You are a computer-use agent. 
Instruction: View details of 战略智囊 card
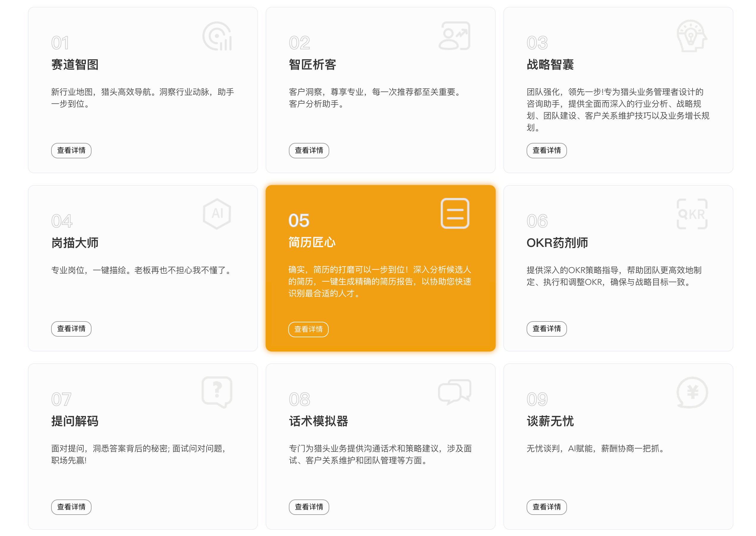click(x=546, y=151)
